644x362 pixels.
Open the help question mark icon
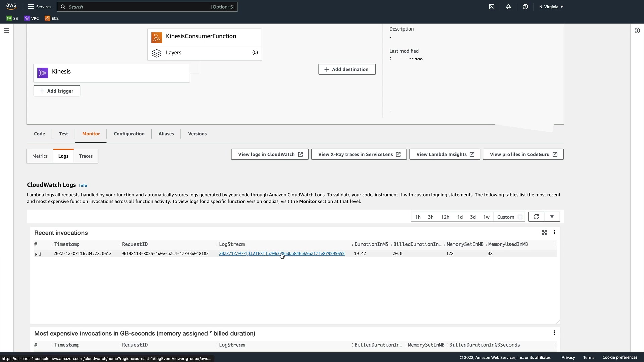tap(525, 7)
